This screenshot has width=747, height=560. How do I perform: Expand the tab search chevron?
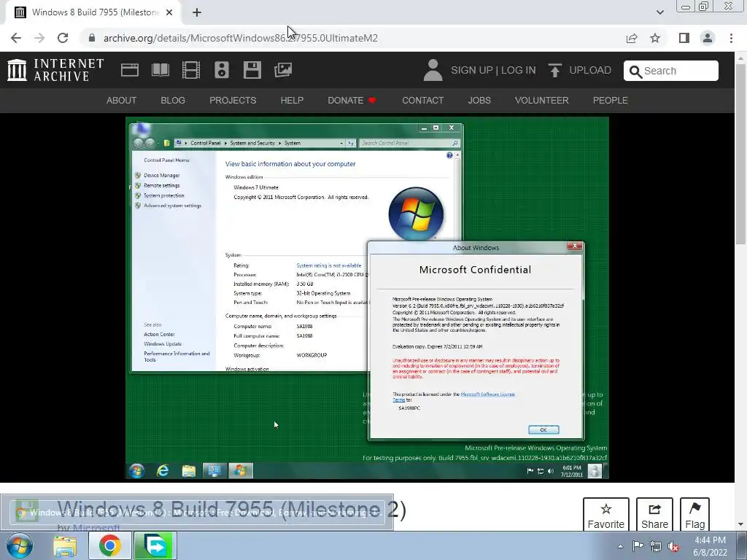(x=659, y=12)
